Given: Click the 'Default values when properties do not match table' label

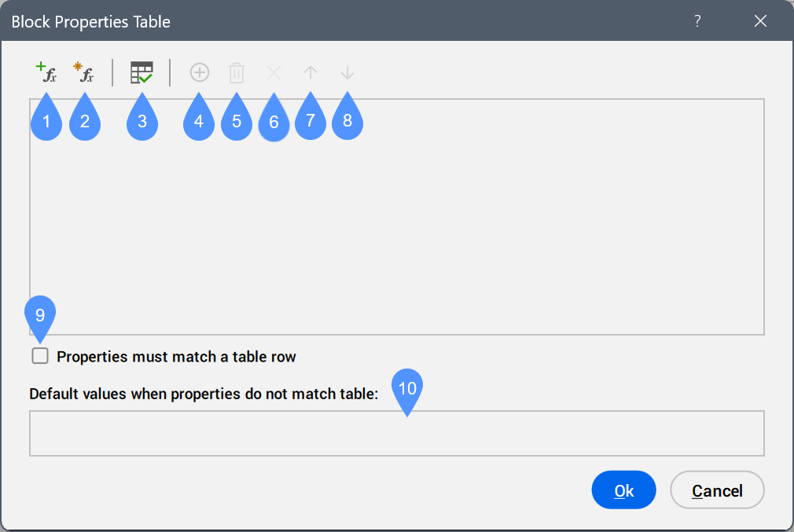Looking at the screenshot, I should pos(204,394).
